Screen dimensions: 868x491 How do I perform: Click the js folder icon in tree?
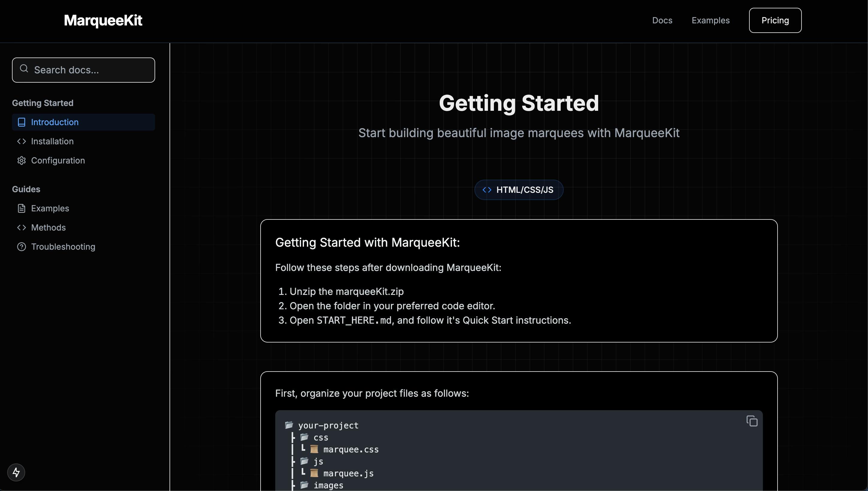pos(304,461)
